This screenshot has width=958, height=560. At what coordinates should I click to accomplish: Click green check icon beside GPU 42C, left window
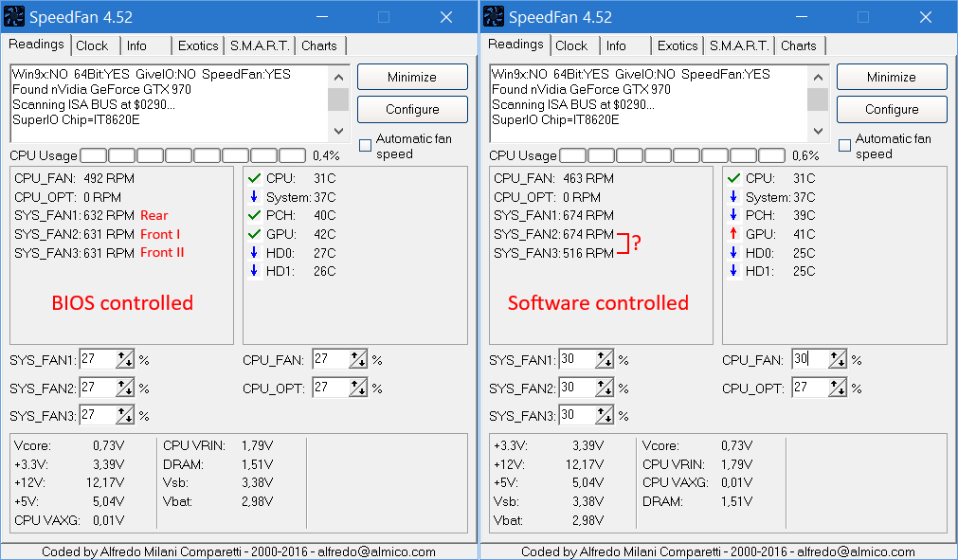pos(254,234)
